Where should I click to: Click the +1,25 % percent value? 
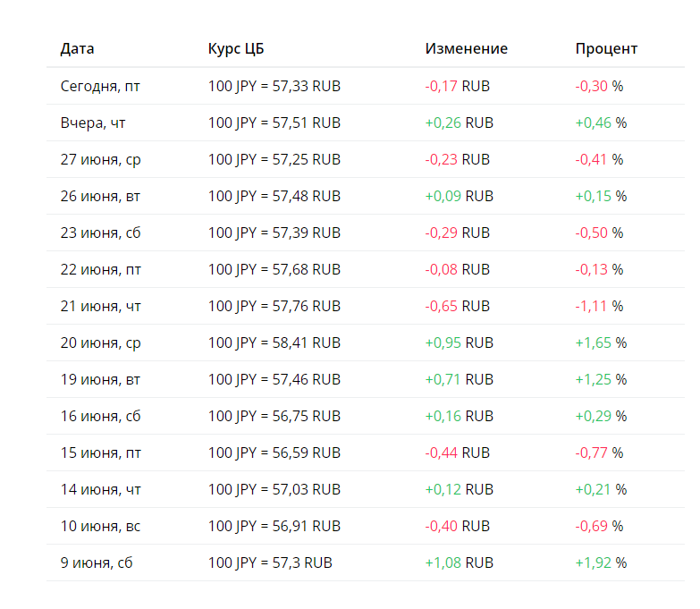click(x=601, y=380)
